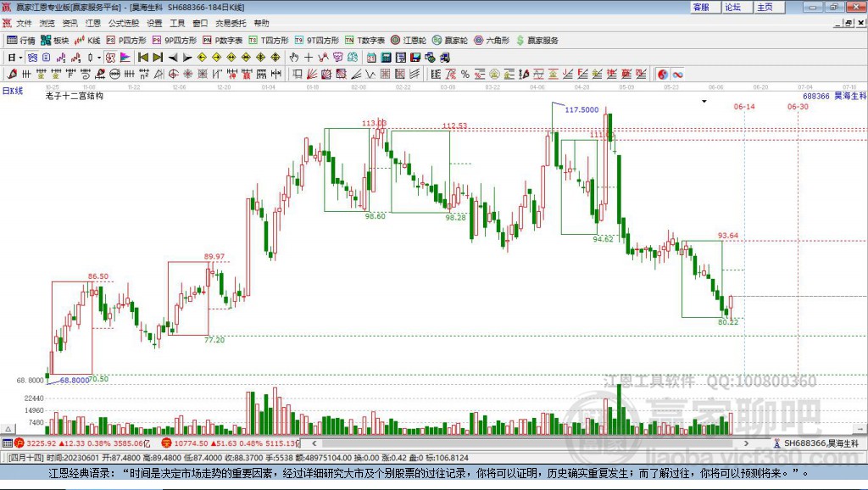Click the 10774.50 Shenzhen index reading
The height and width of the screenshot is (490, 868).
191,443
